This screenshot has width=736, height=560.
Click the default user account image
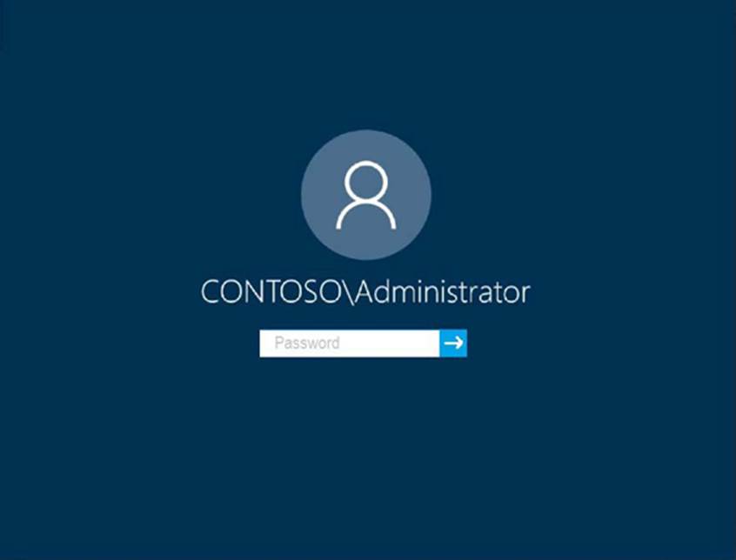[x=366, y=195]
